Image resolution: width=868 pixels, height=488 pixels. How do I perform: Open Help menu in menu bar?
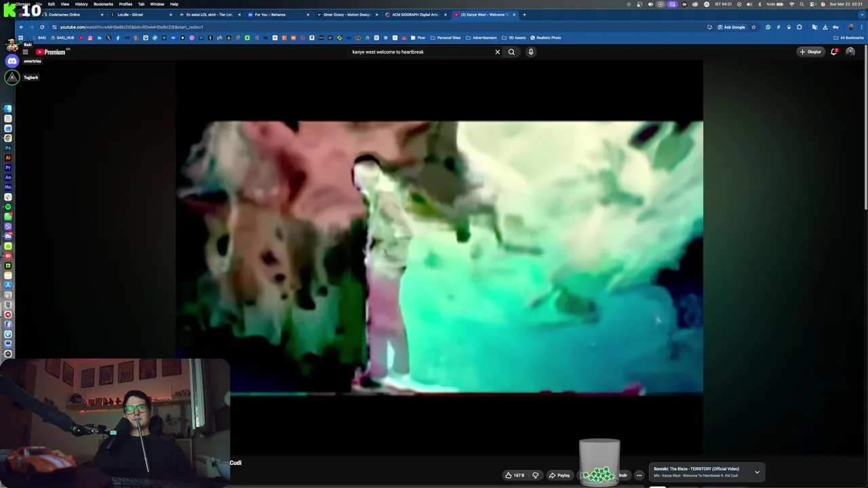click(x=174, y=4)
